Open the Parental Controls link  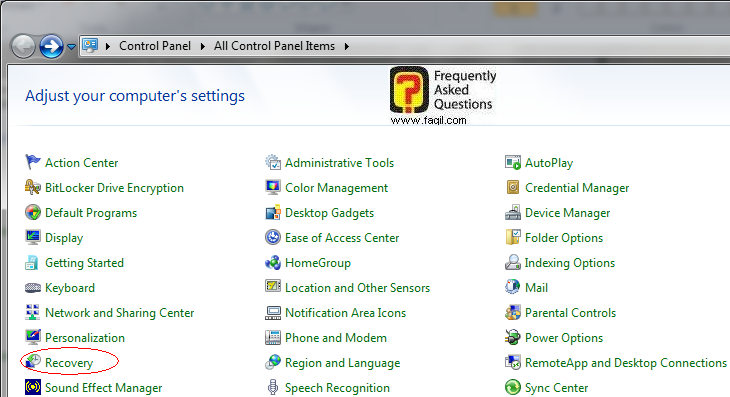click(x=570, y=313)
